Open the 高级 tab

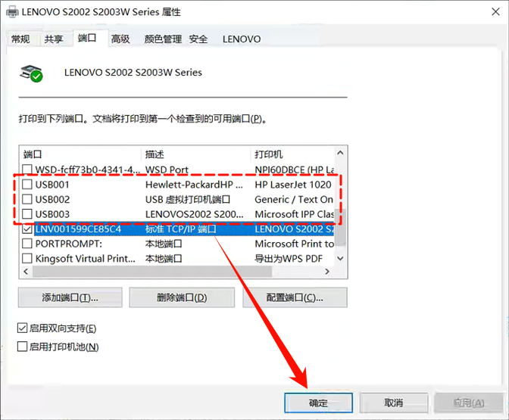click(120, 39)
